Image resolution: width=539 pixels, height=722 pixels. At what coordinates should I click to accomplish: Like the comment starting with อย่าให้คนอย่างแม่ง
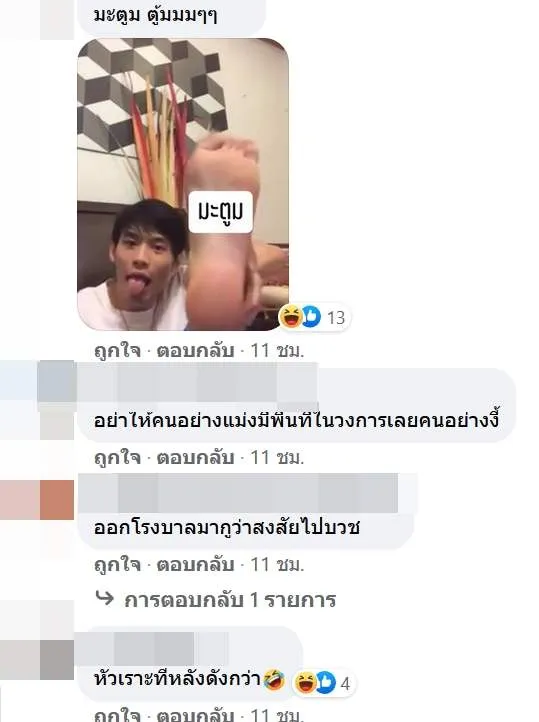[x=117, y=458]
